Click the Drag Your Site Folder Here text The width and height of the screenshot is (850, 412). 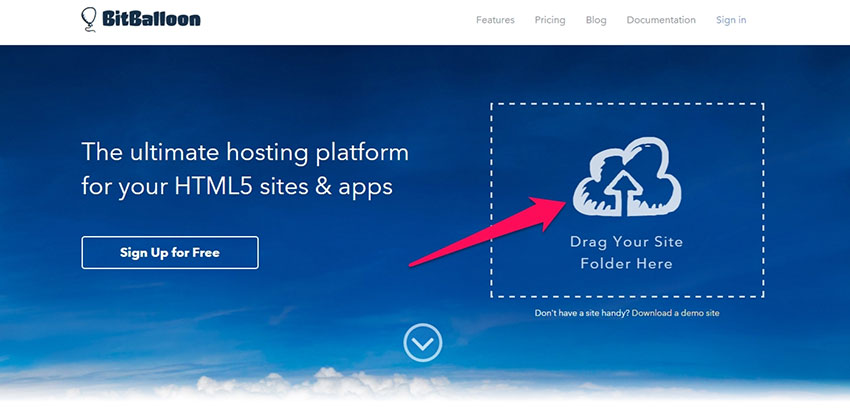[627, 253]
